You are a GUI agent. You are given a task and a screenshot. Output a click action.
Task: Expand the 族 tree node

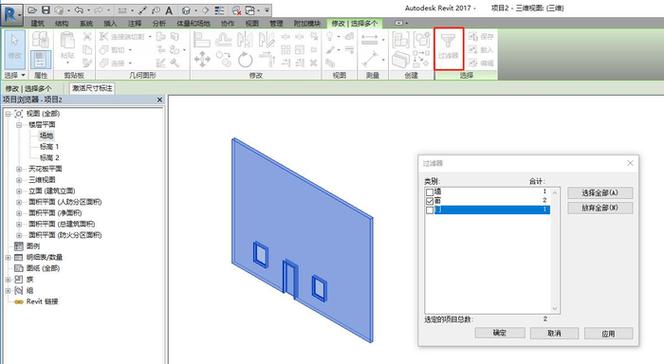tap(8, 279)
